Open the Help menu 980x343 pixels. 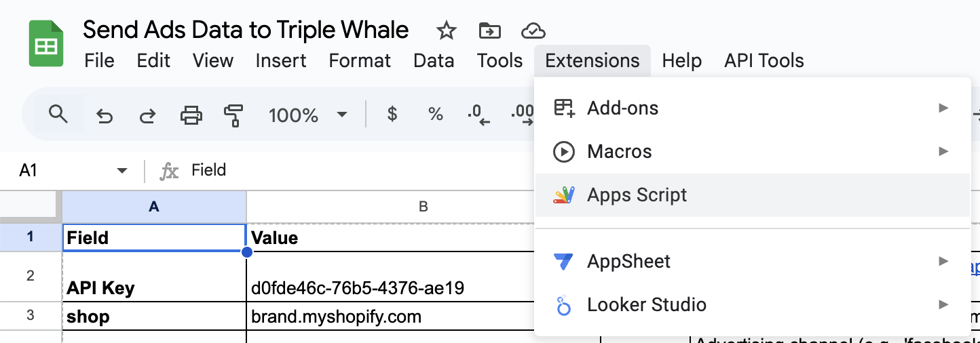click(x=681, y=61)
